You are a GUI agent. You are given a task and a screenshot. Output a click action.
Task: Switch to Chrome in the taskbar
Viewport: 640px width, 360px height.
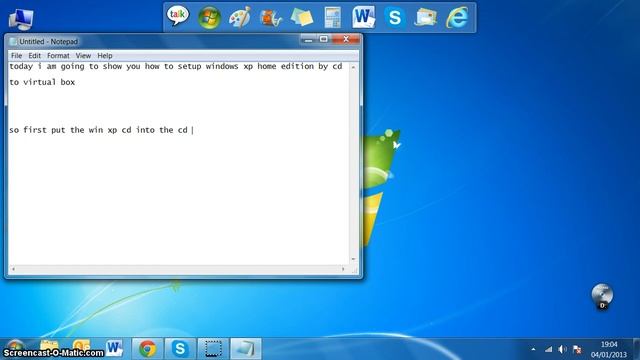tap(147, 349)
